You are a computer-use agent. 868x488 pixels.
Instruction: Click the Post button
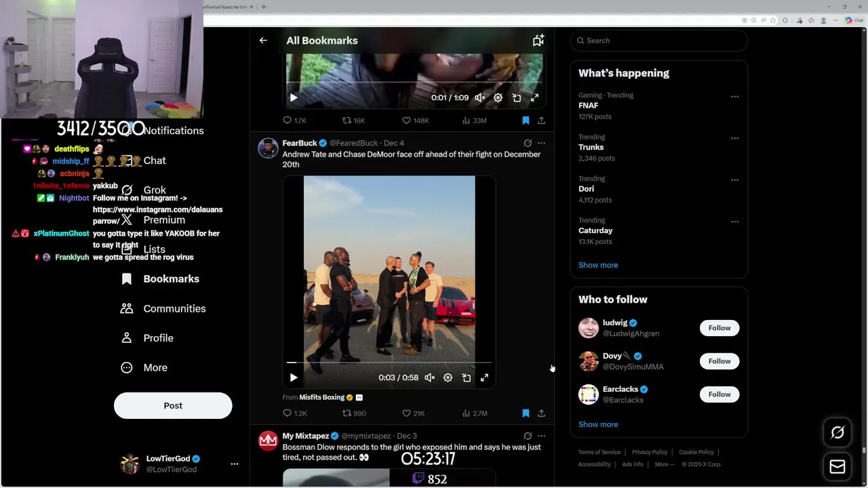173,405
